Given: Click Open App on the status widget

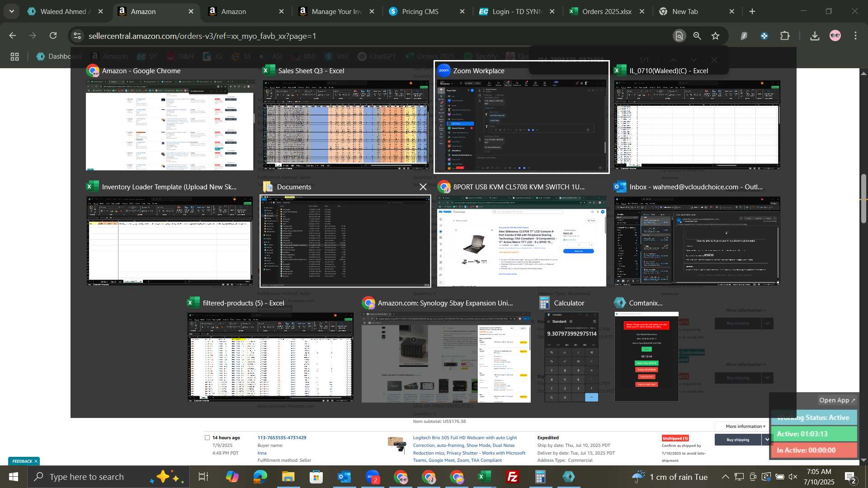Looking at the screenshot, I should click(837, 400).
